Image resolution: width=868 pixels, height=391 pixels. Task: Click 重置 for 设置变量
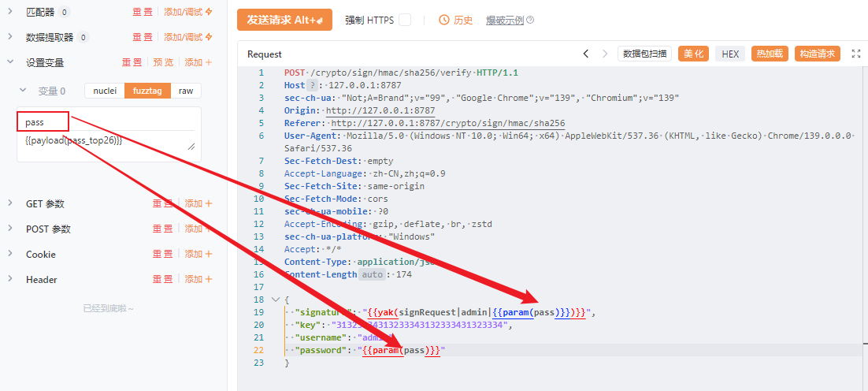pos(132,62)
